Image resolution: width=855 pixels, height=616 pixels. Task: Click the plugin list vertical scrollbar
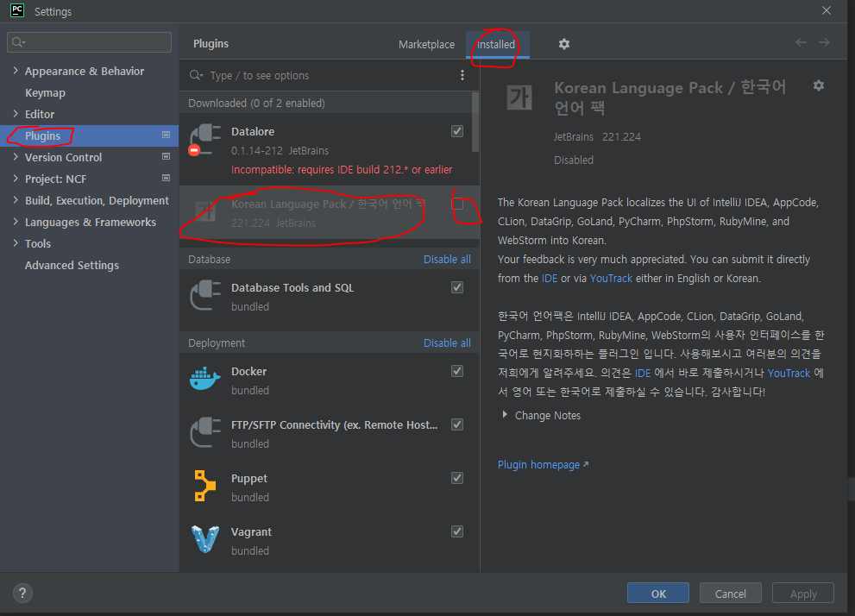(x=475, y=123)
